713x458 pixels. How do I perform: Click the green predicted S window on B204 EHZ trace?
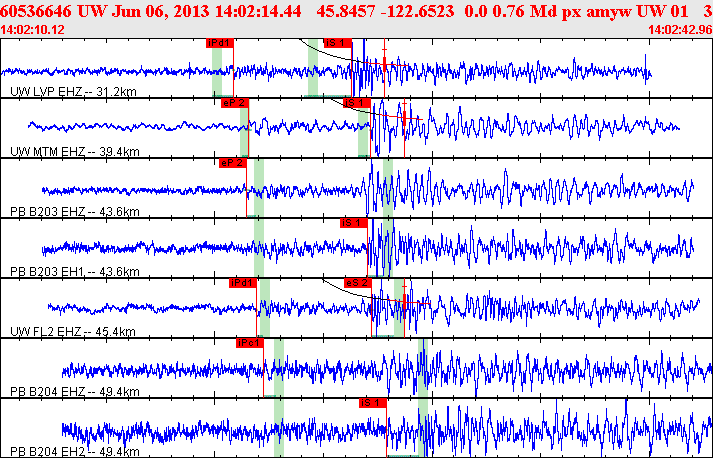pos(423,368)
